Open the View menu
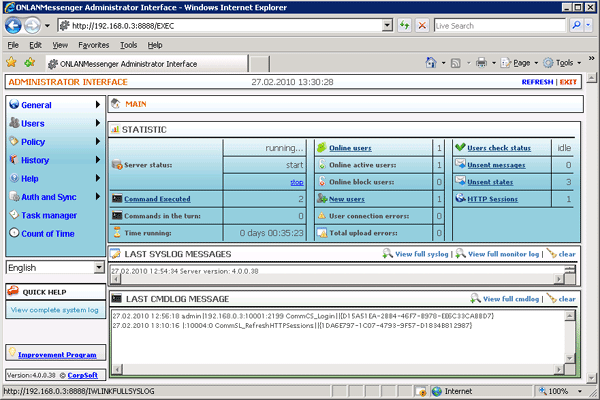This screenshot has height=400, width=600. pos(60,45)
